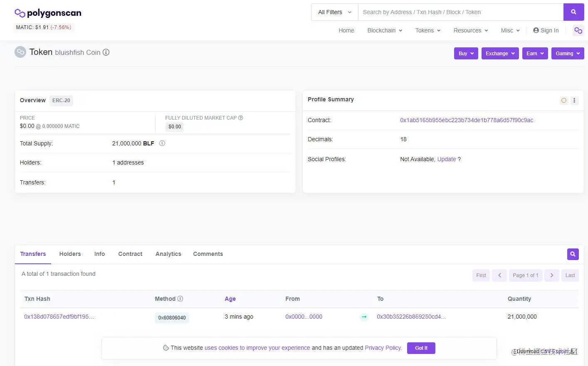Click the 21,000,000 BLF total supply value
Viewport: 588px width, 366px height.
133,143
